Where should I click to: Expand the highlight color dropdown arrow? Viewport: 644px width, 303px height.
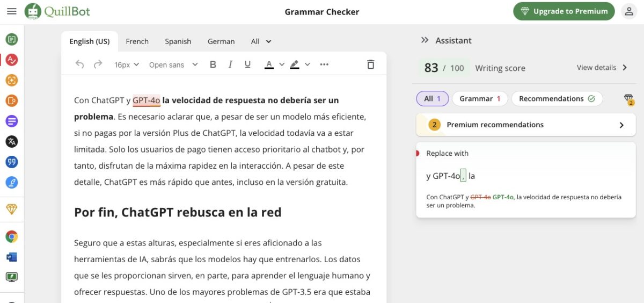pos(307,64)
